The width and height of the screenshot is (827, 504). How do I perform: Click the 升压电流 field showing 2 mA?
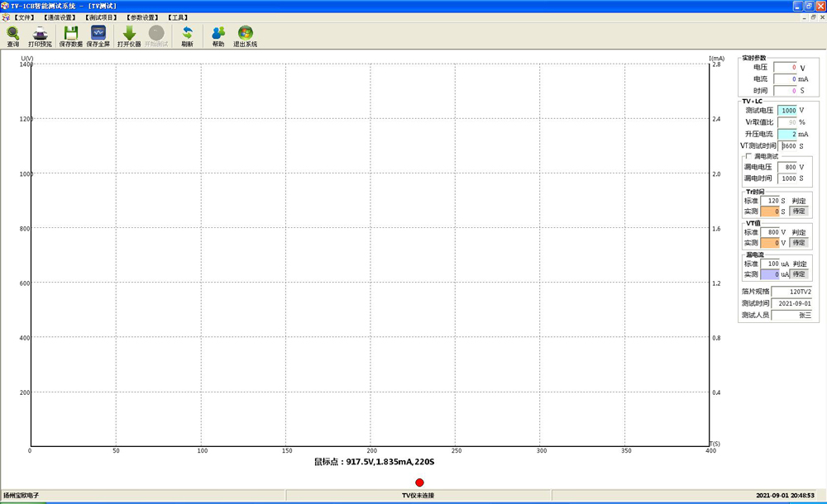pyautogui.click(x=787, y=134)
